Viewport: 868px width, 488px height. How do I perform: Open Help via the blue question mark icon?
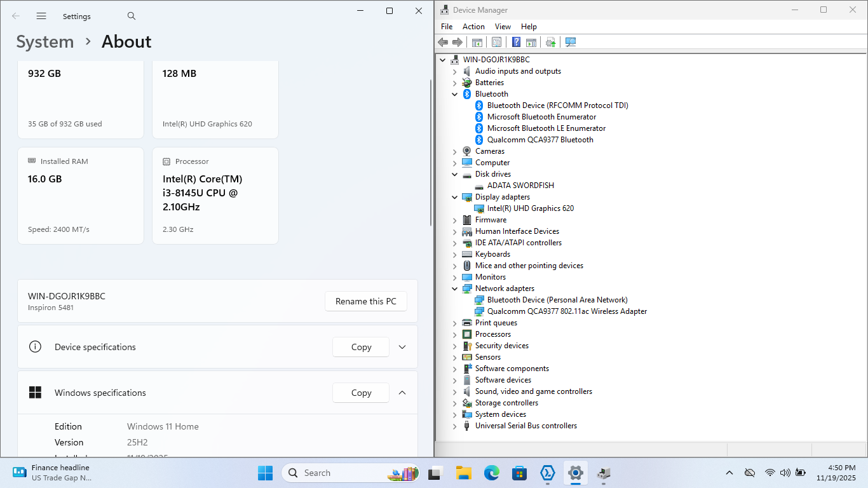[x=516, y=42]
